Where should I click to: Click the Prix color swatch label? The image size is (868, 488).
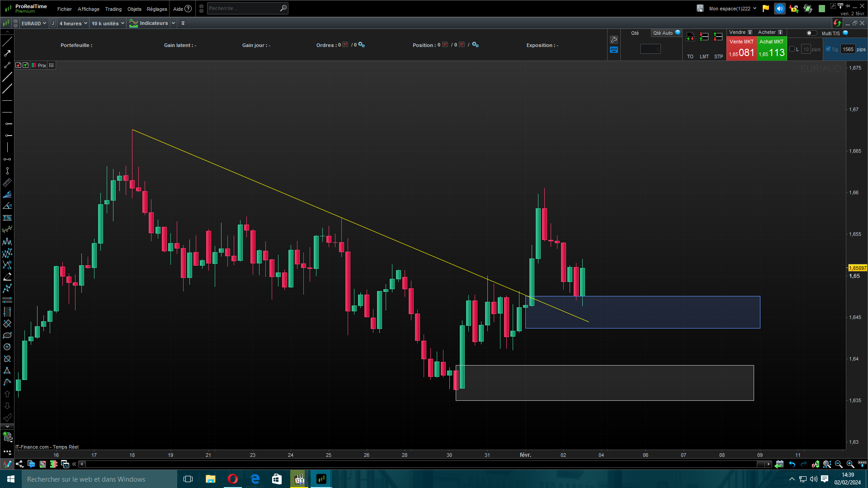pos(39,66)
